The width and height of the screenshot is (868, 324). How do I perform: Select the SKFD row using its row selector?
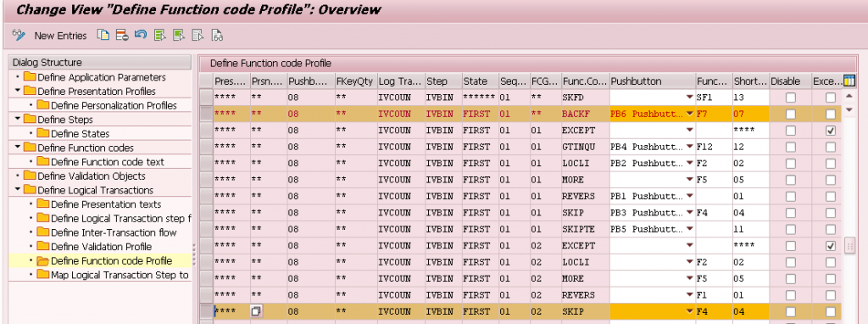tap(206, 98)
